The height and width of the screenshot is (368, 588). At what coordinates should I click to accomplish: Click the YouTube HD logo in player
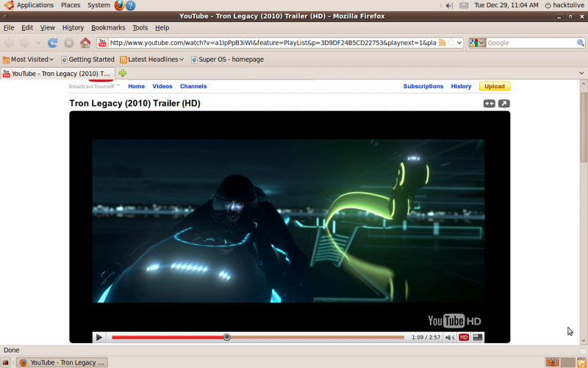[454, 321]
